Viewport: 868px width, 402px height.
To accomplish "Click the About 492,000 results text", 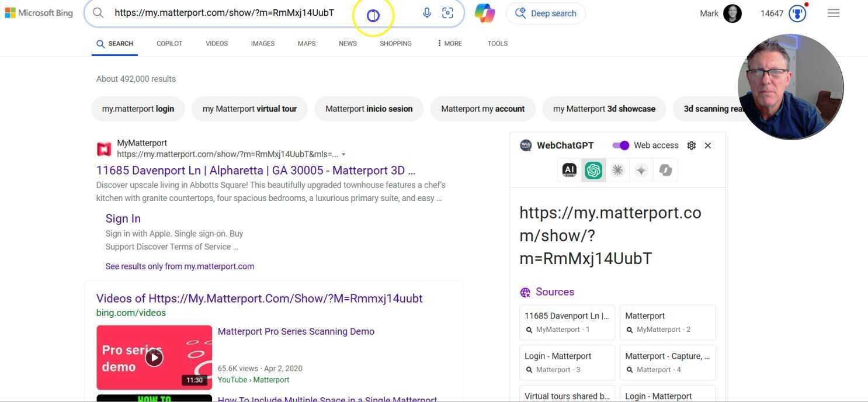I will pos(136,79).
